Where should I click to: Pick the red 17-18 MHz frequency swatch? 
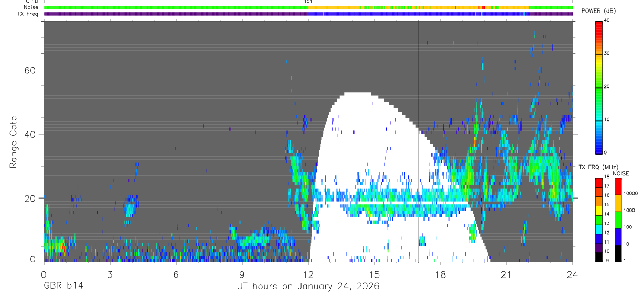[x=598, y=182]
